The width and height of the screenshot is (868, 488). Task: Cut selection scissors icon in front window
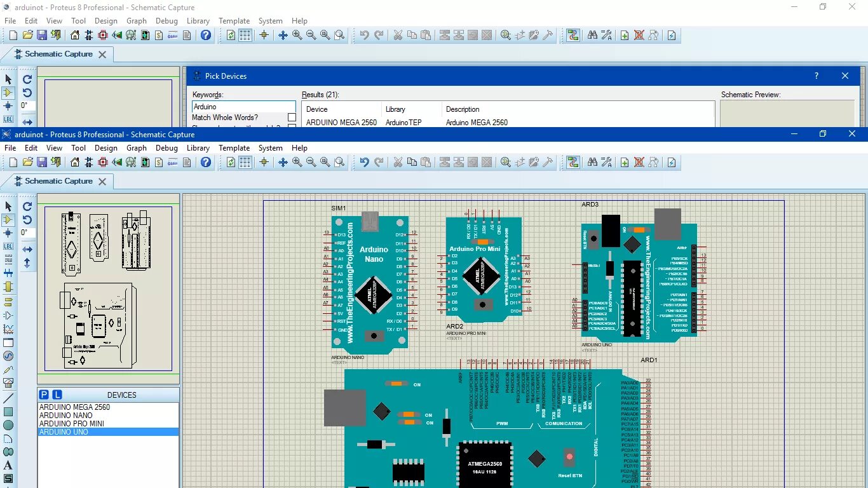coord(398,163)
